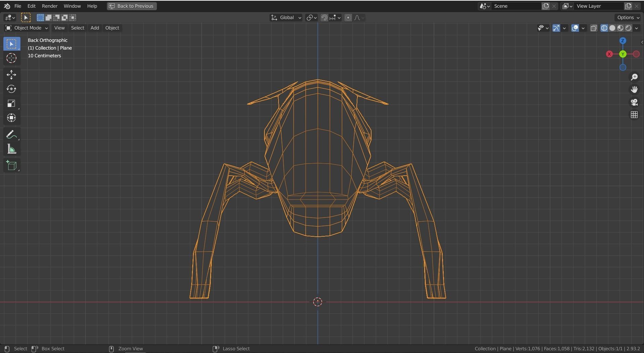
Task: Browse view layers with layer selector icon
Action: (567, 6)
